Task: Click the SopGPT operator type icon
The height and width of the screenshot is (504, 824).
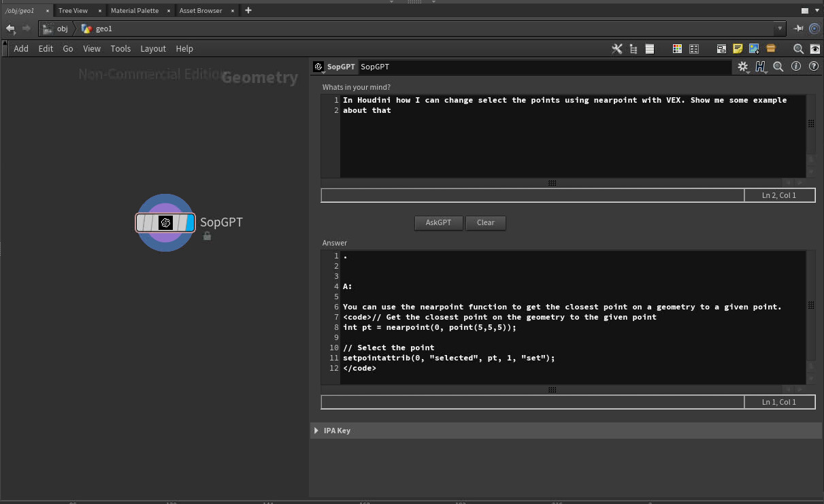Action: click(x=318, y=67)
